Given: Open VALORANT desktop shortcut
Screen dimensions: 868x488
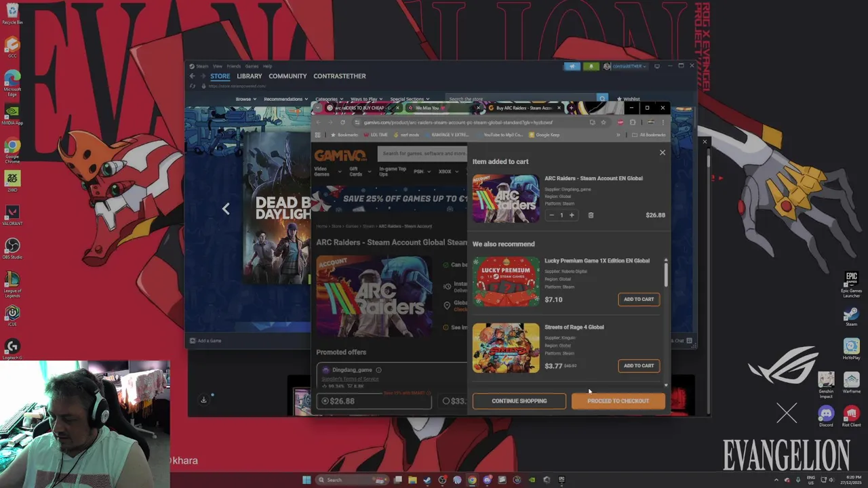Looking at the screenshot, I should tap(12, 216).
